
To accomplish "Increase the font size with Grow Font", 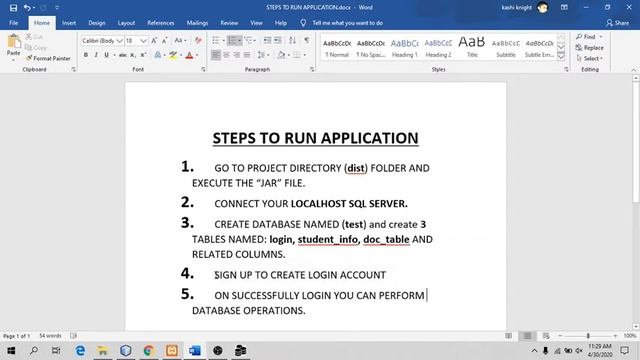I will point(154,40).
